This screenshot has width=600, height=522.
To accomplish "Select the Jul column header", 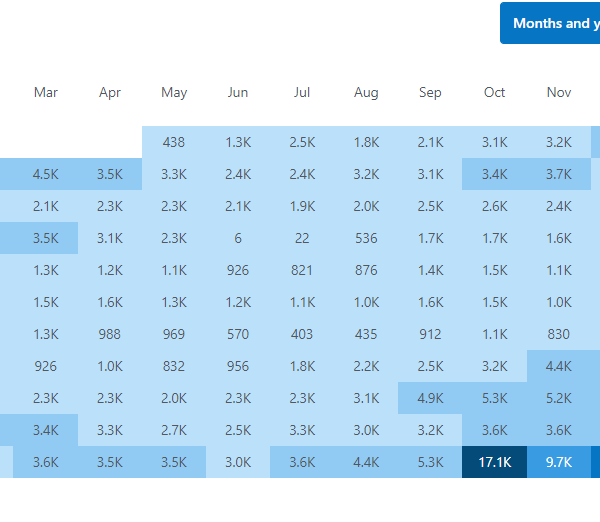I will [x=302, y=93].
